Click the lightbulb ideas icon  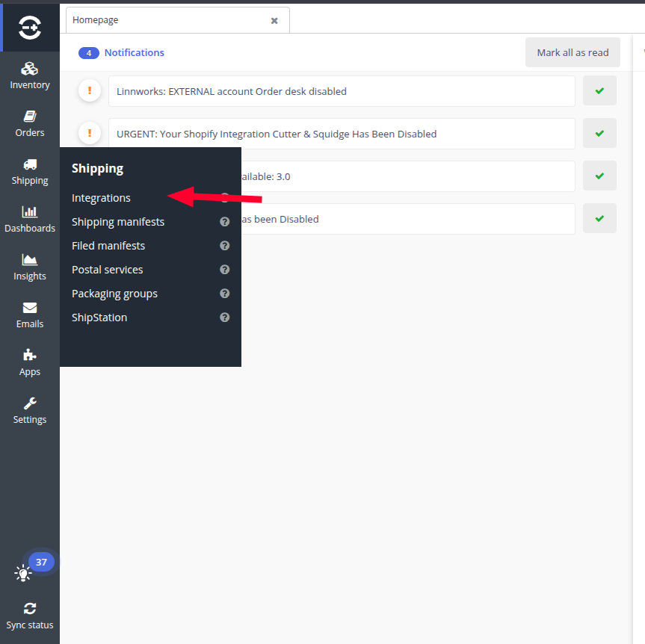pos(22,573)
